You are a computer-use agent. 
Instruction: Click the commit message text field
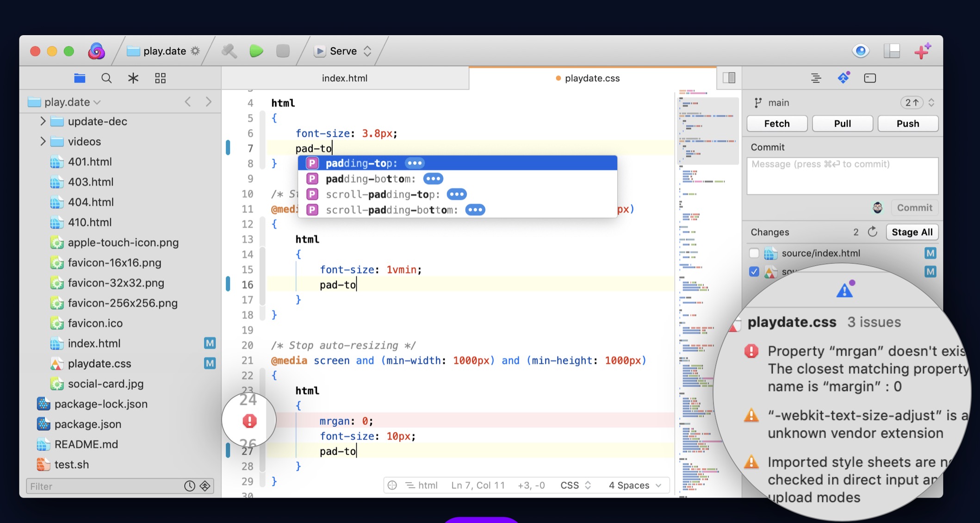pyautogui.click(x=842, y=176)
